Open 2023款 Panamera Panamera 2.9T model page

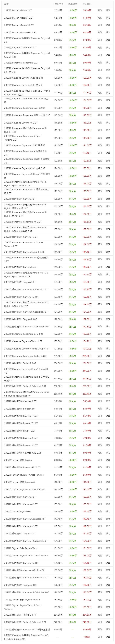[21, 63]
